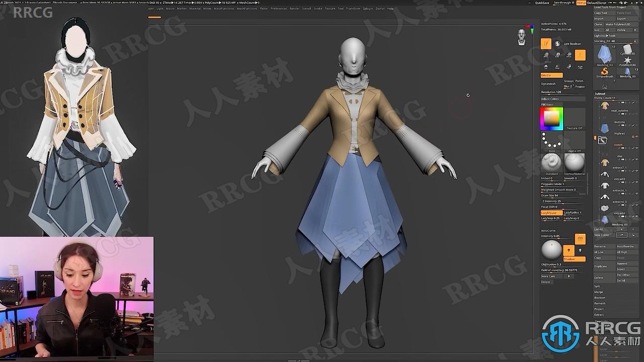Select the extract4_3 subtool
644x362 pixels.
point(619,202)
